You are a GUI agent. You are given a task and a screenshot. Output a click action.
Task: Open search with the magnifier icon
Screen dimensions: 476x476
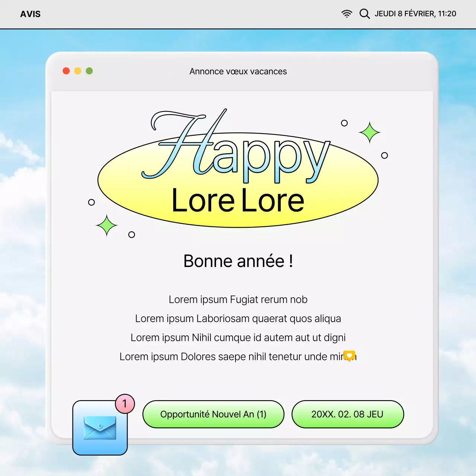[x=364, y=14]
